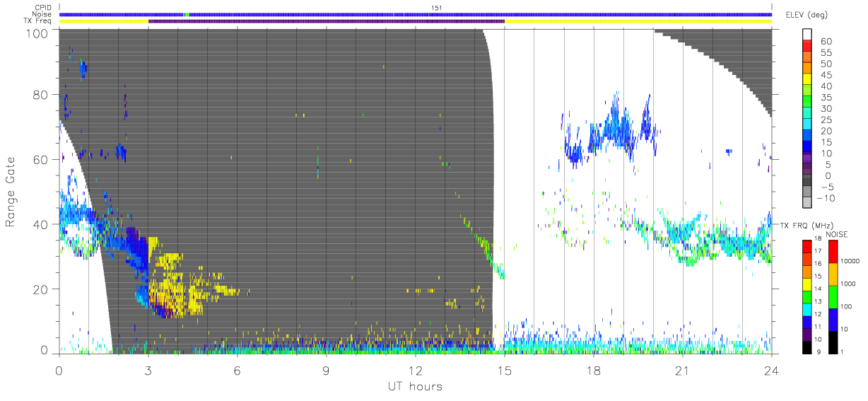Screen dimensions: 868x401
Task: Click the 14 label on TX FRQ colorbar
Action: (x=816, y=289)
